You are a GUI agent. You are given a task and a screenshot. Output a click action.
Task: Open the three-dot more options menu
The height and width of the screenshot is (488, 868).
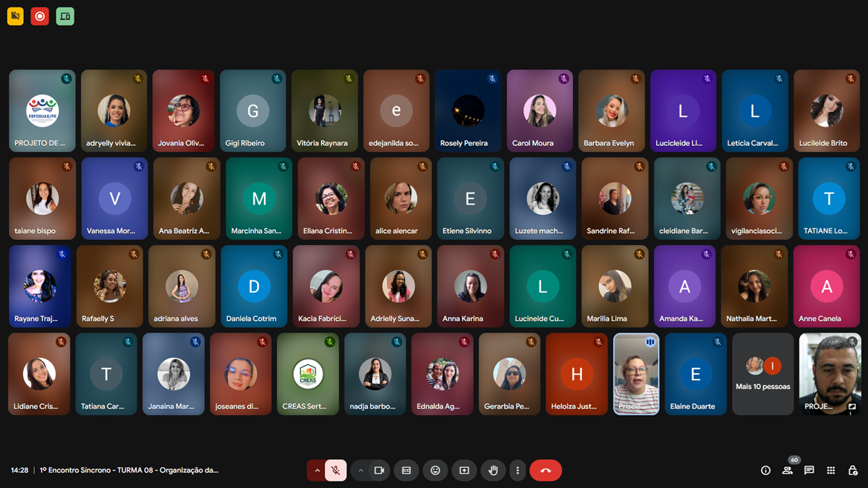point(517,470)
